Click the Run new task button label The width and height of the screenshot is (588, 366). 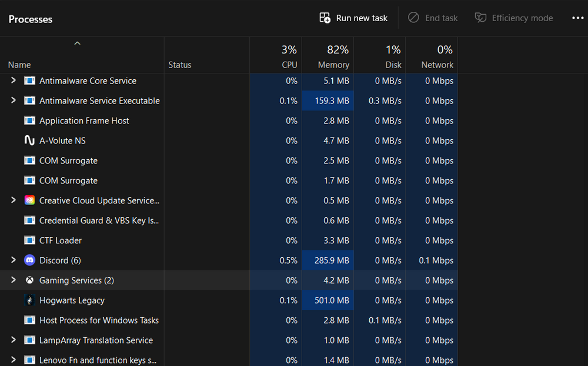[362, 18]
